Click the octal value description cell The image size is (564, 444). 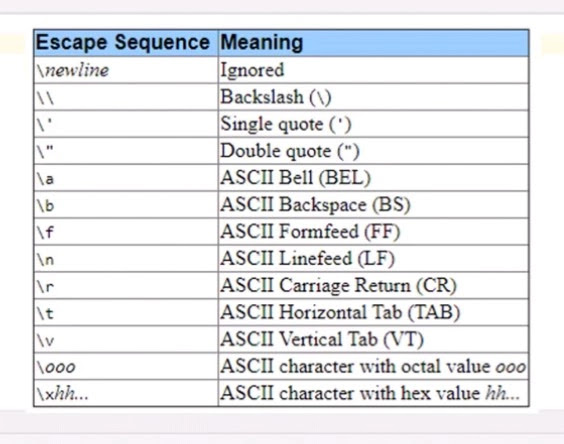[x=373, y=367]
